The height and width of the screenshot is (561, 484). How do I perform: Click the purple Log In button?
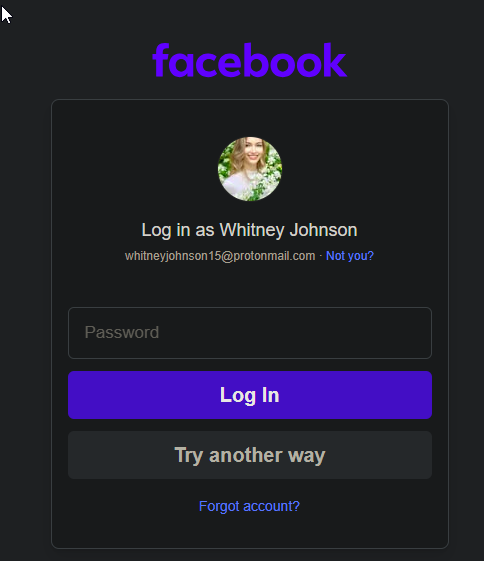(x=250, y=395)
